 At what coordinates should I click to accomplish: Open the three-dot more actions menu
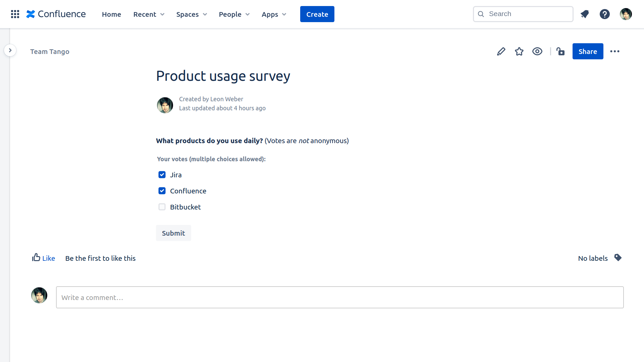tap(615, 51)
